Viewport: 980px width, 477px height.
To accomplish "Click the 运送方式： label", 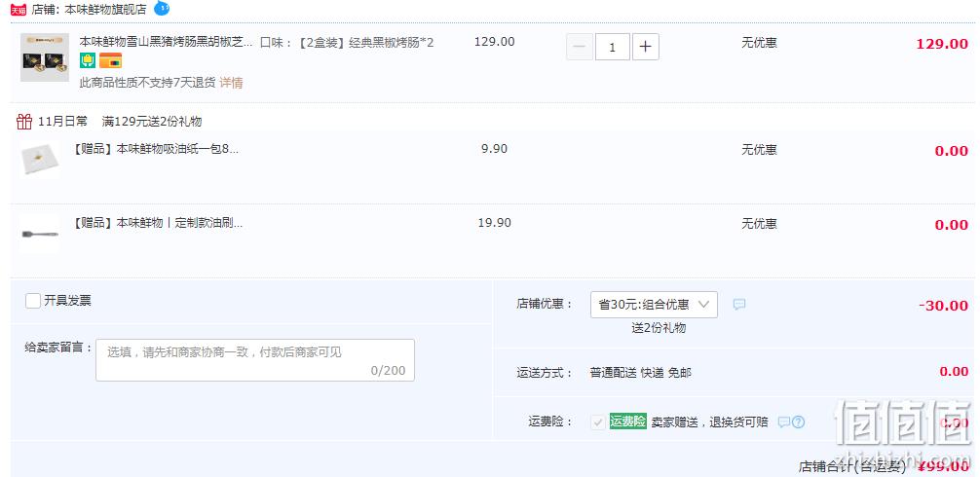I will [545, 373].
